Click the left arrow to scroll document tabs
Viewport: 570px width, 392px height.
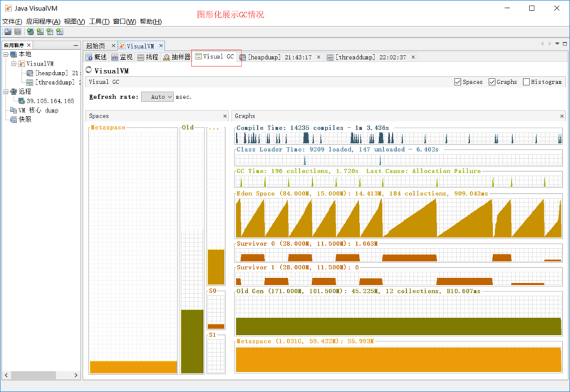[x=542, y=43]
